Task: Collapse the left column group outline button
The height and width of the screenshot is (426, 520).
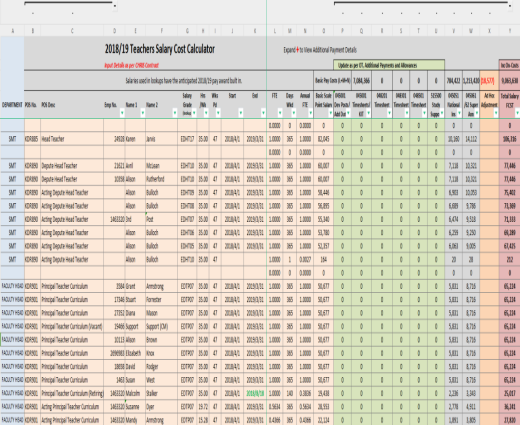Action: [x=115, y=5]
